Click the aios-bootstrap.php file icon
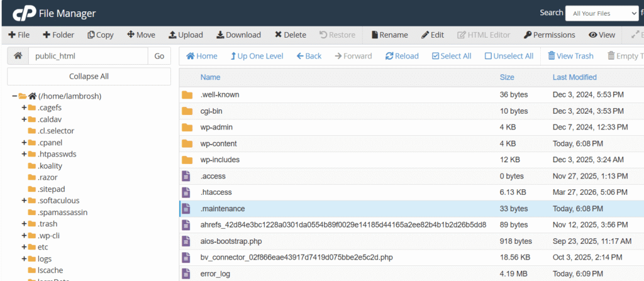Viewport: 644px width, 281px height. pyautogui.click(x=186, y=241)
